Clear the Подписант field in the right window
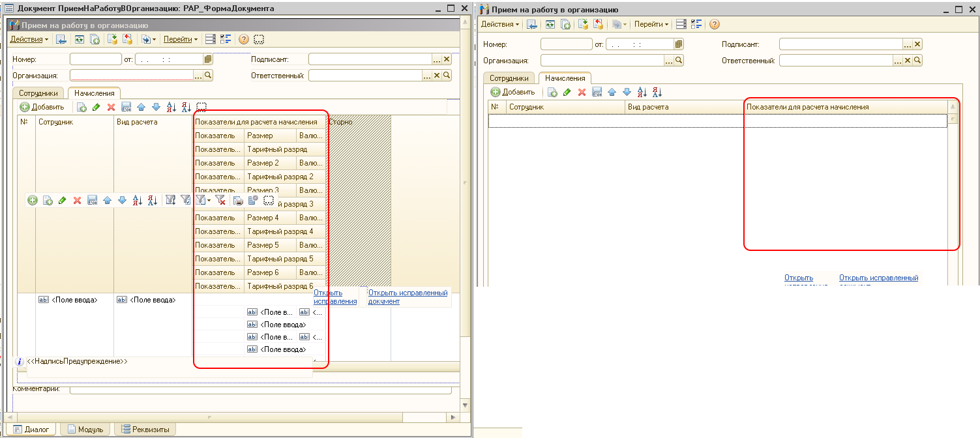The height and width of the screenshot is (438, 980). click(x=917, y=44)
